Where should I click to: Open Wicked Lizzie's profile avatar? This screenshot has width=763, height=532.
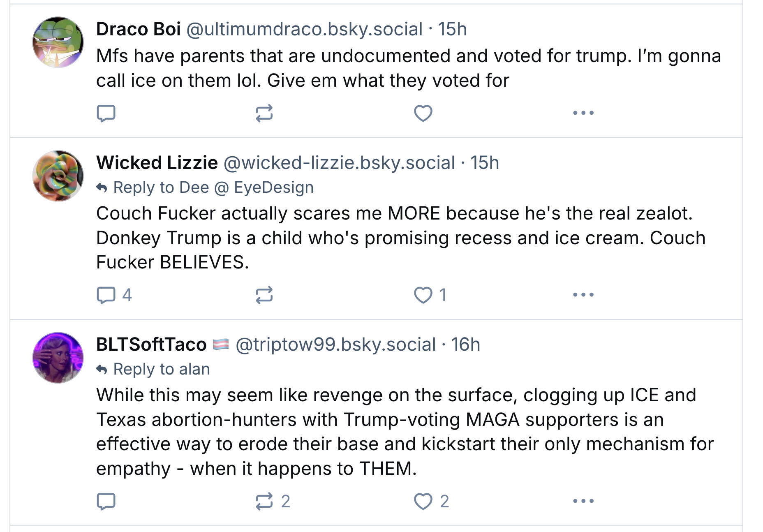58,176
